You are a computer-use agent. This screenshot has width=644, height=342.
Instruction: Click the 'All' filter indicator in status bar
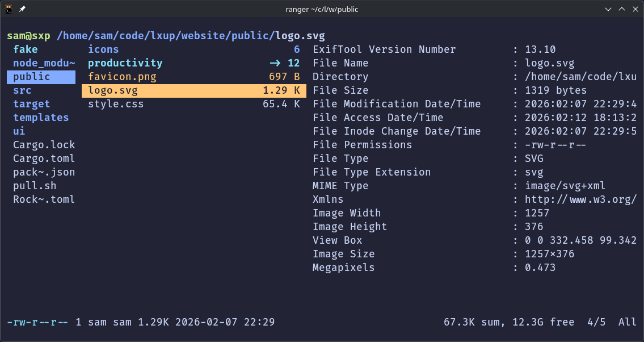coord(627,322)
